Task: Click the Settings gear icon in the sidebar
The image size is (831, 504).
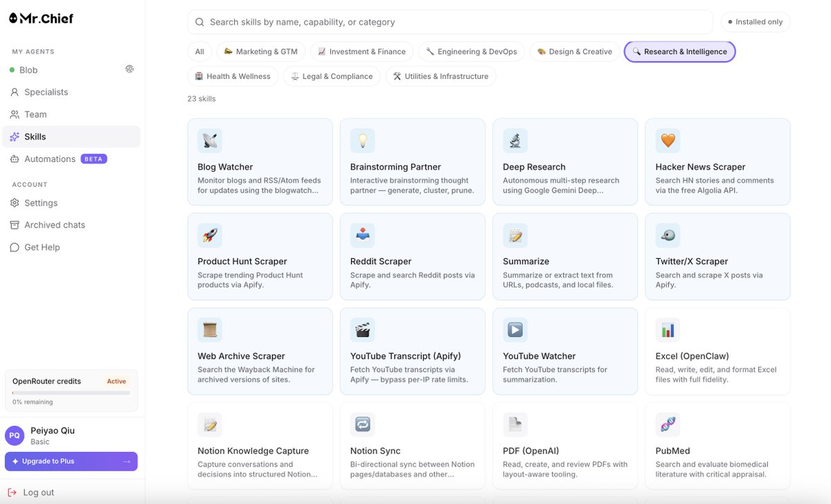Action: point(15,203)
